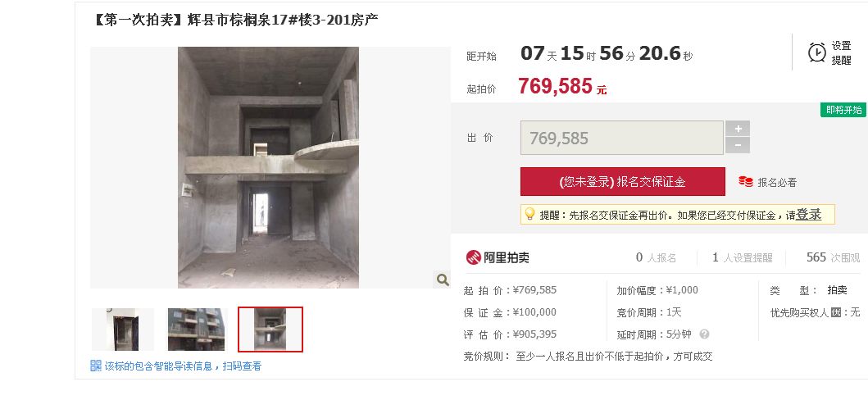Open the 登录 link in the tip
Screen dimensions: 868x400
pos(808,215)
